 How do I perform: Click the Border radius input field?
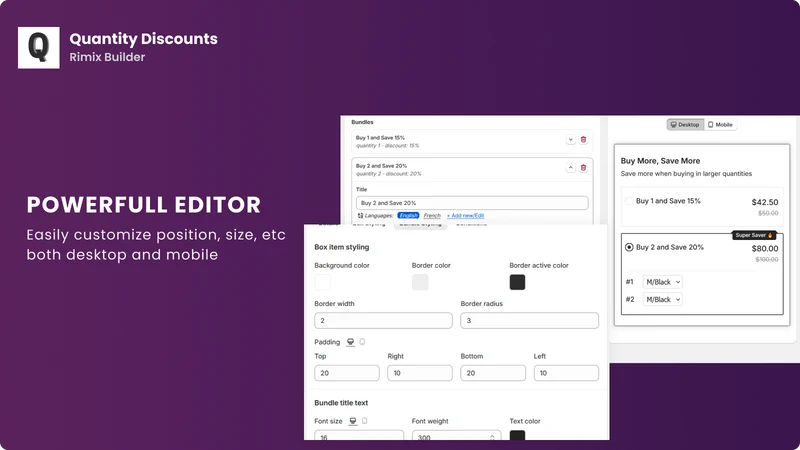click(x=529, y=320)
